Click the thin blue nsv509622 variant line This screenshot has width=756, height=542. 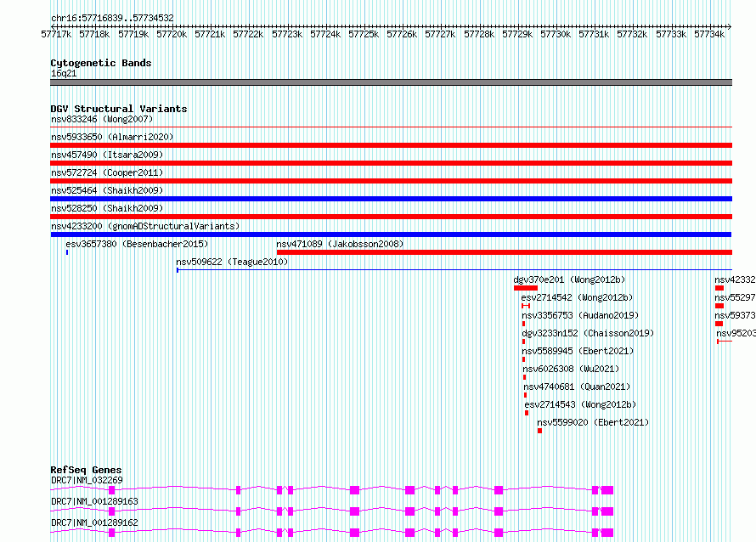coord(454,270)
